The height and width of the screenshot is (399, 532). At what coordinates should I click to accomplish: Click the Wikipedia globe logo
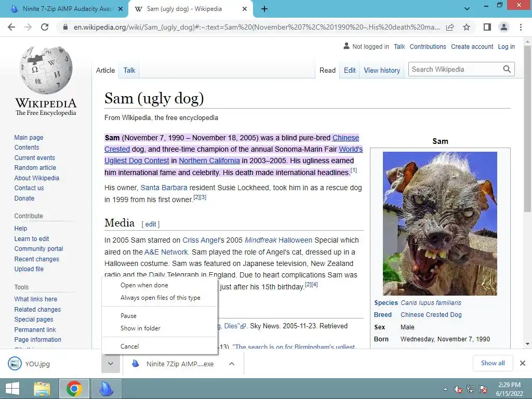[46, 70]
